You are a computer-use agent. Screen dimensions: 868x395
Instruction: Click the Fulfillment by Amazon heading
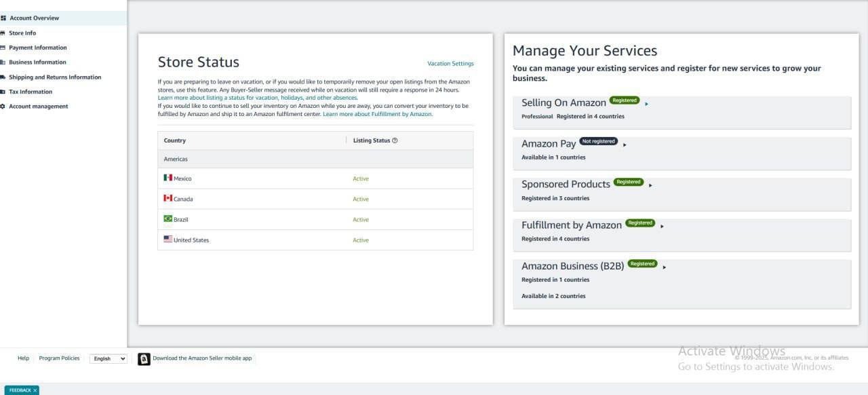coord(572,225)
